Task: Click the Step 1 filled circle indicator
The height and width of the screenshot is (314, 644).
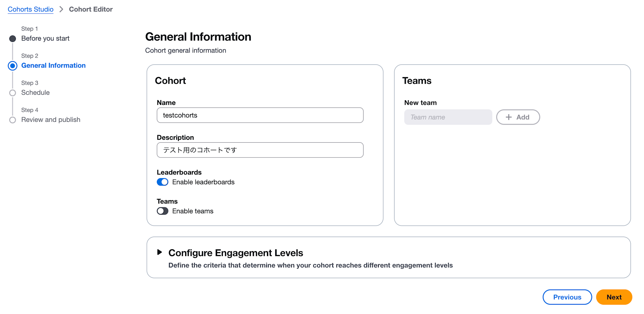Action: [13, 39]
